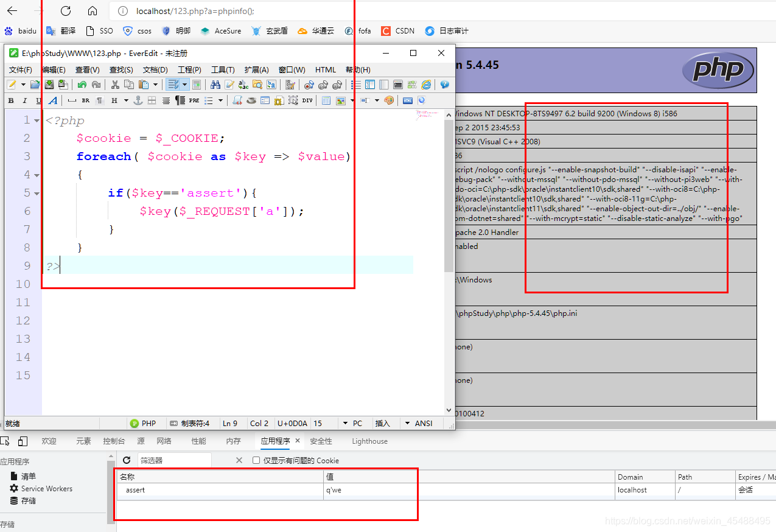
Task: Undo the last edit in EverEdit
Action: [82, 85]
